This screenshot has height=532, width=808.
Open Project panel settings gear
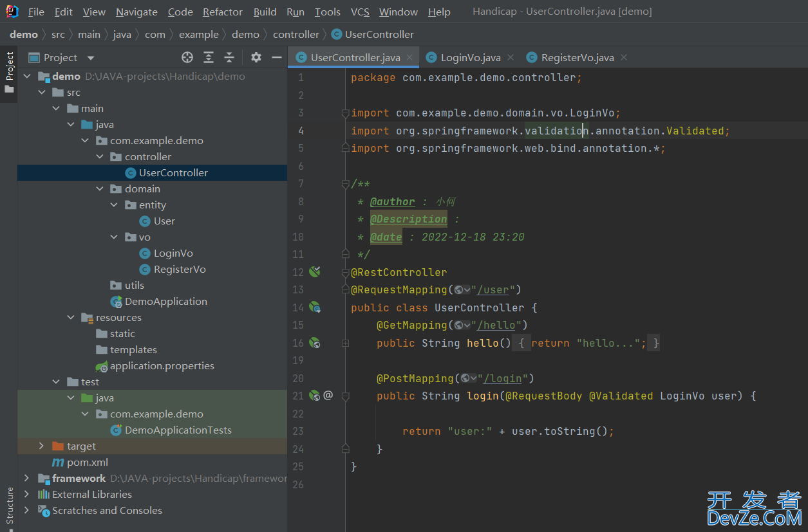(x=256, y=57)
